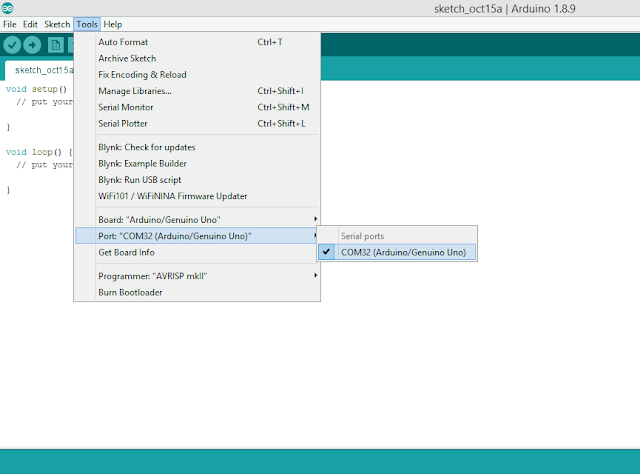Screen dimensions: 640x474
Task: Click the Verify checkmark toolbar icon
Action: 12,45
